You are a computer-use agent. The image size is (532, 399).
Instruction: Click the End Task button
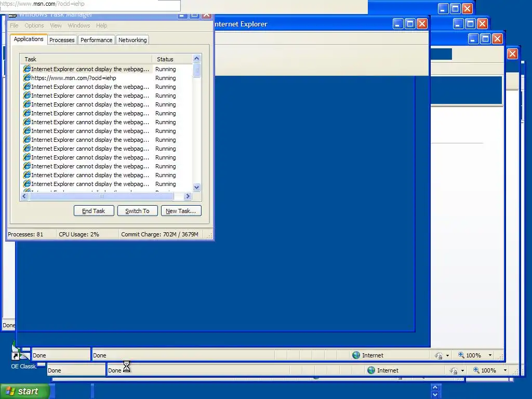[94, 211]
